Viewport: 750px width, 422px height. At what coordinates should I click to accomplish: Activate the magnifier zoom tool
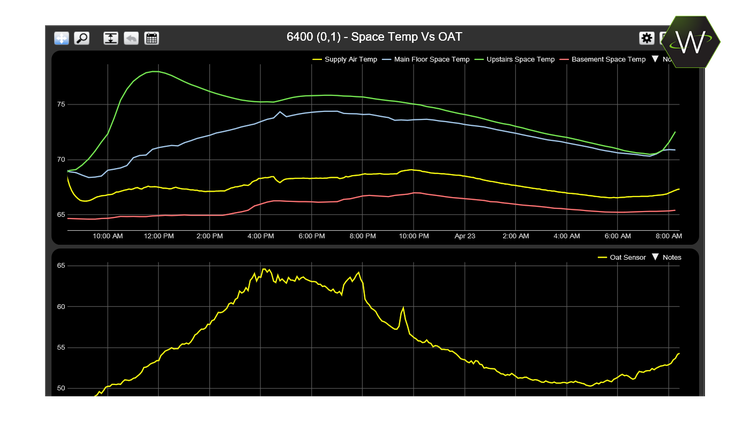83,38
